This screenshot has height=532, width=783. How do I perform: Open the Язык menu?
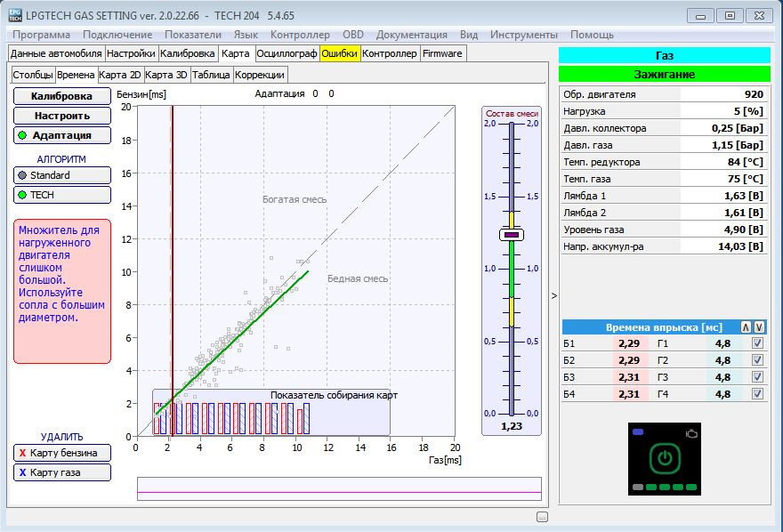[246, 35]
